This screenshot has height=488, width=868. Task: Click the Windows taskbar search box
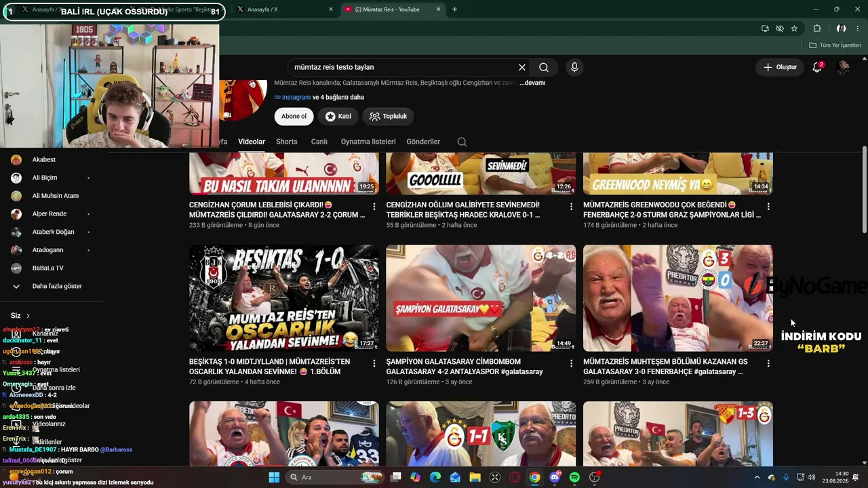(336, 477)
